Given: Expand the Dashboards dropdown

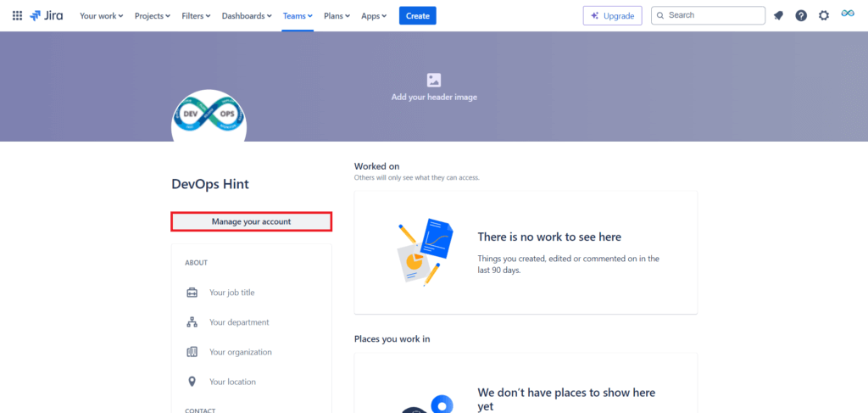Looking at the screenshot, I should pos(247,15).
